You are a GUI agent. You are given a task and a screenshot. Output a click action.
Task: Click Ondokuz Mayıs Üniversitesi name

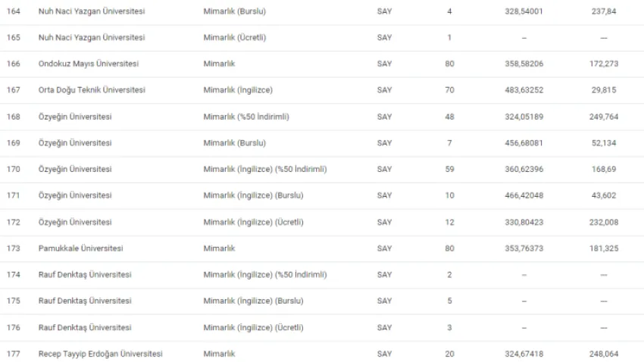point(89,64)
